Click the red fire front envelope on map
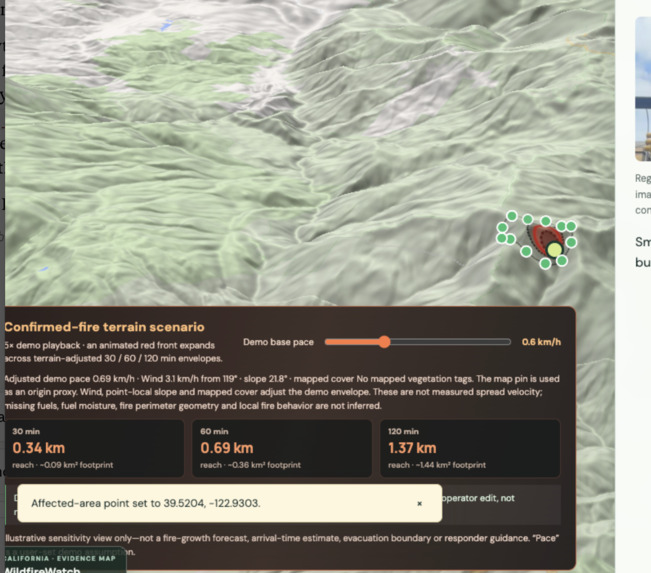 pos(544,238)
